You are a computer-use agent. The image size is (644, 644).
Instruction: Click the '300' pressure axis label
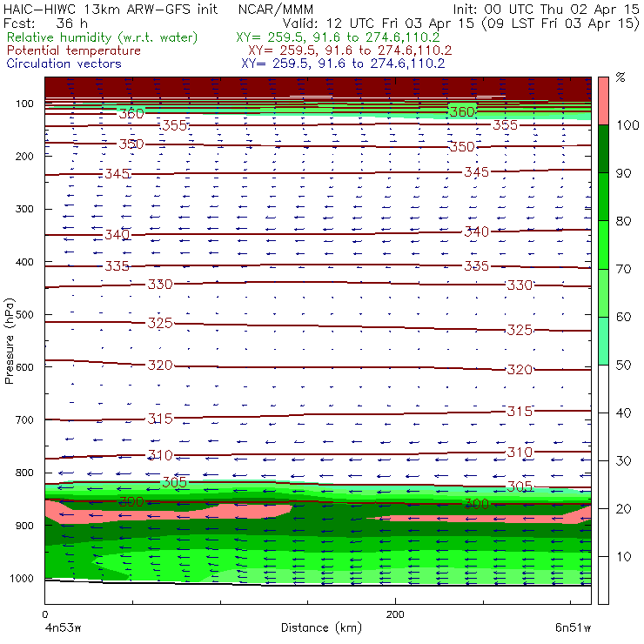[x=24, y=209]
